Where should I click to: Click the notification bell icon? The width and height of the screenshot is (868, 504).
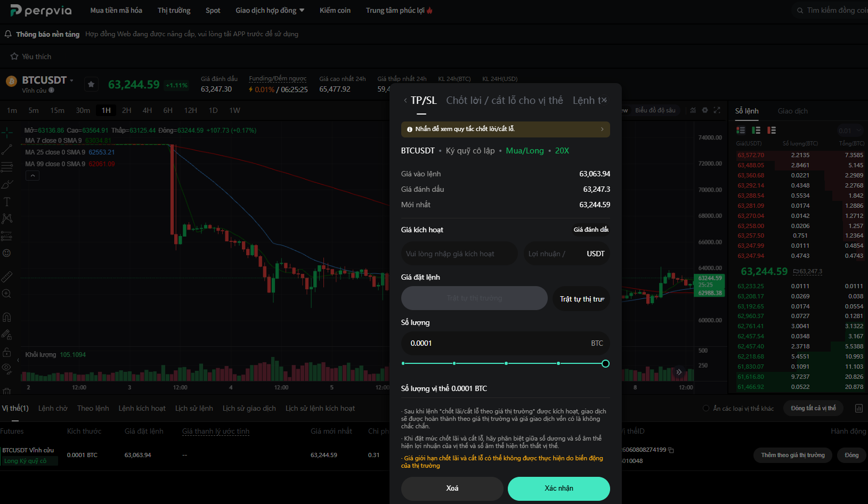pos(8,34)
